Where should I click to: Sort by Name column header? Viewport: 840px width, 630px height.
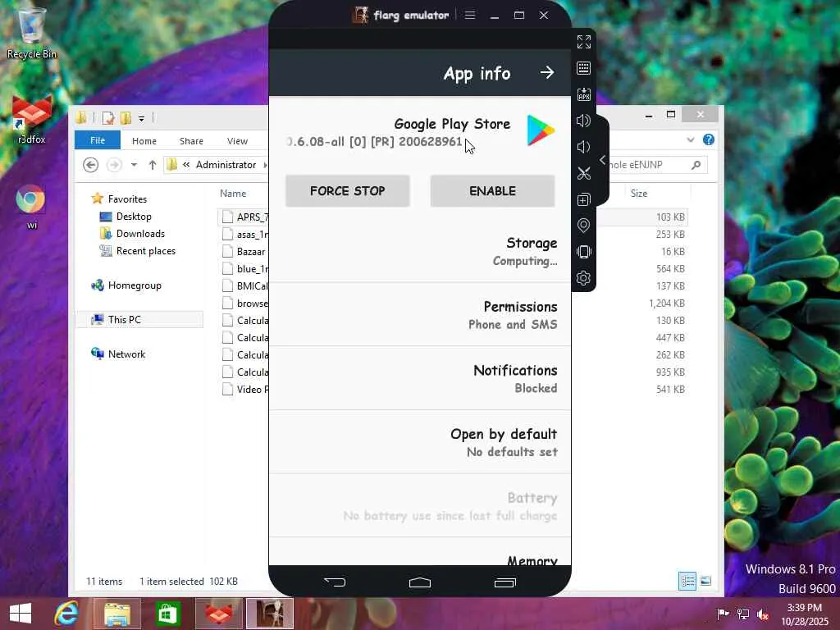(x=233, y=194)
